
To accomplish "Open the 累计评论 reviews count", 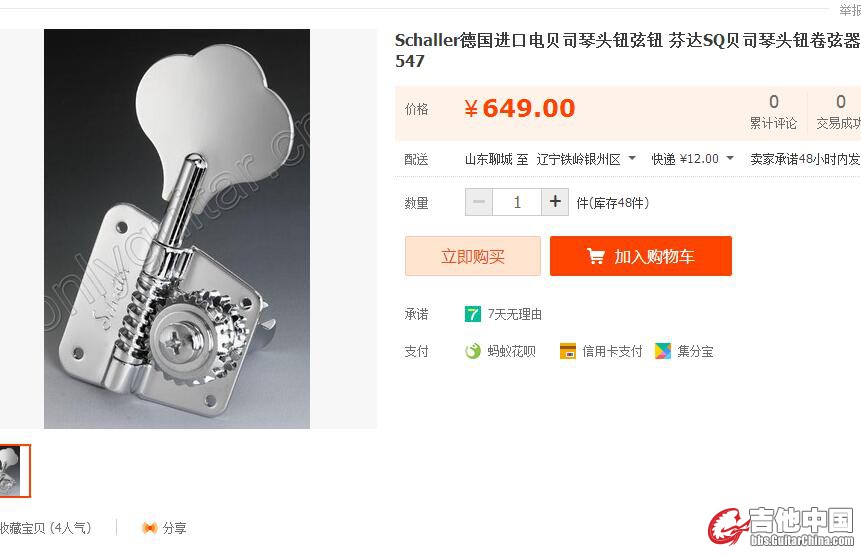I will pos(773,112).
